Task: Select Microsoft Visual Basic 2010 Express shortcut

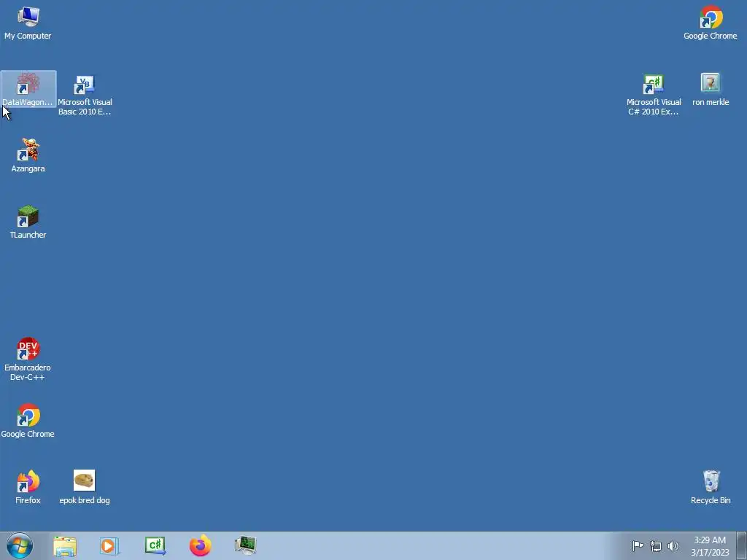Action: coord(85,96)
